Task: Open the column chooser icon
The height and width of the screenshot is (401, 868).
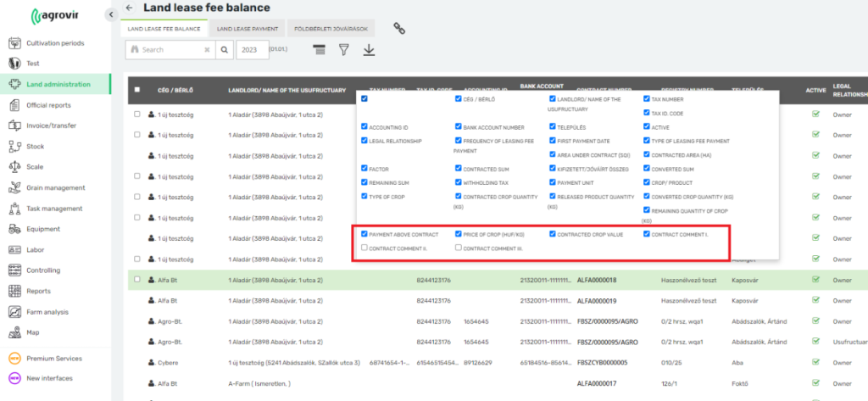Action: click(319, 50)
